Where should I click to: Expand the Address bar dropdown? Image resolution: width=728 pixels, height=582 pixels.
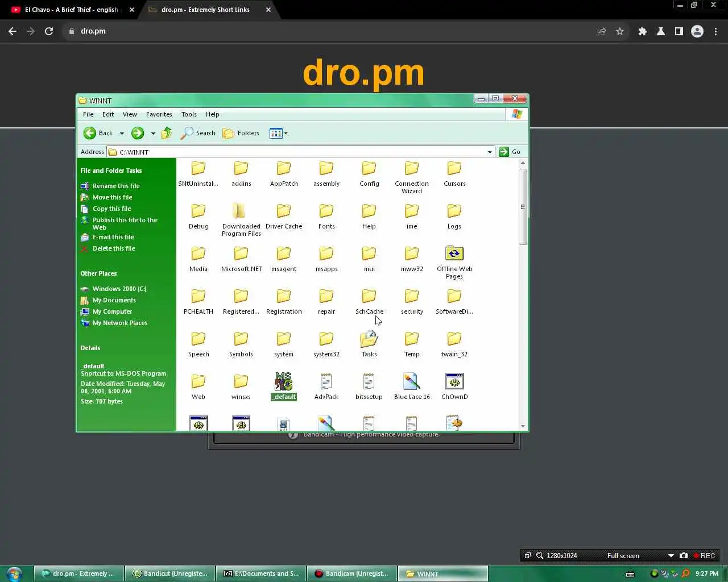click(490, 152)
